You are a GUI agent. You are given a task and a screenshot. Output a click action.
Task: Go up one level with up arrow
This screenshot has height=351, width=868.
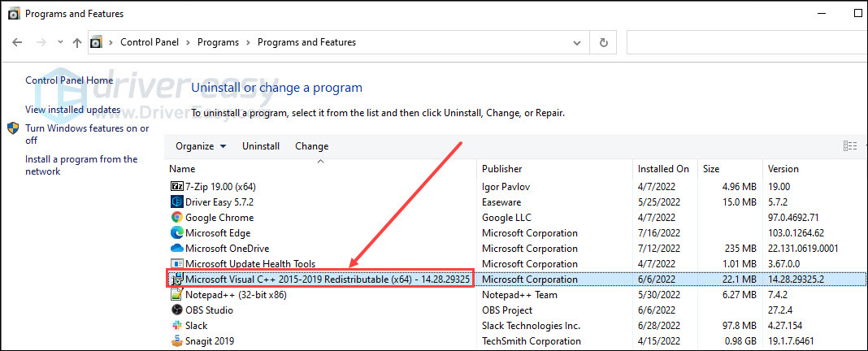point(77,42)
